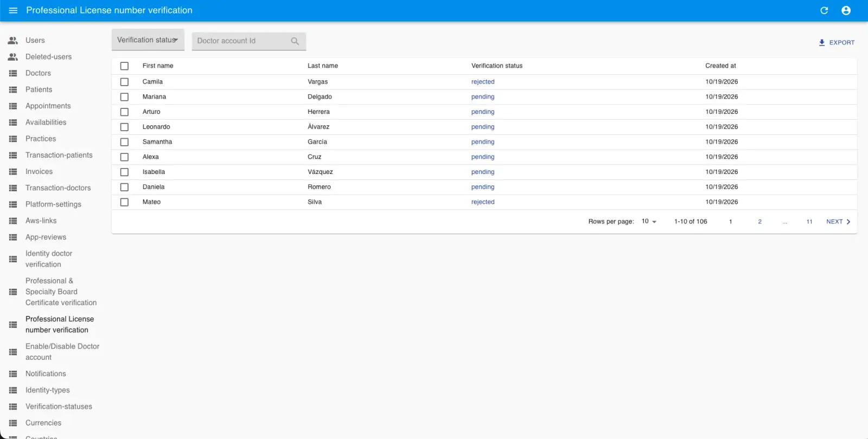Click the Currencies list icon
The image size is (868, 439).
pyautogui.click(x=13, y=423)
